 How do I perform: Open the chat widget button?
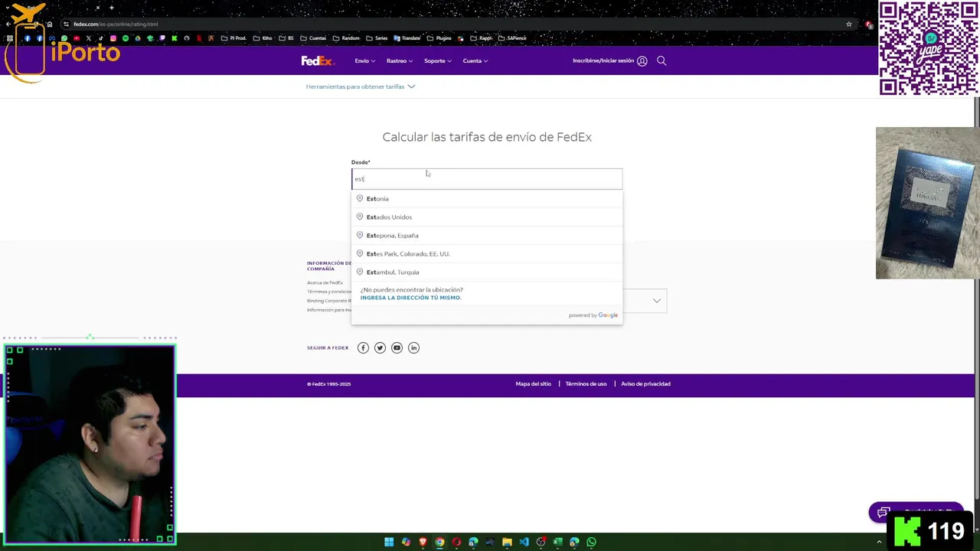[916, 512]
